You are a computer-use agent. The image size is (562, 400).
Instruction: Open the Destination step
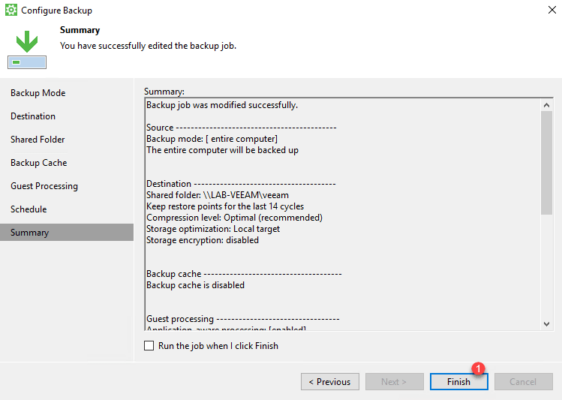click(33, 116)
